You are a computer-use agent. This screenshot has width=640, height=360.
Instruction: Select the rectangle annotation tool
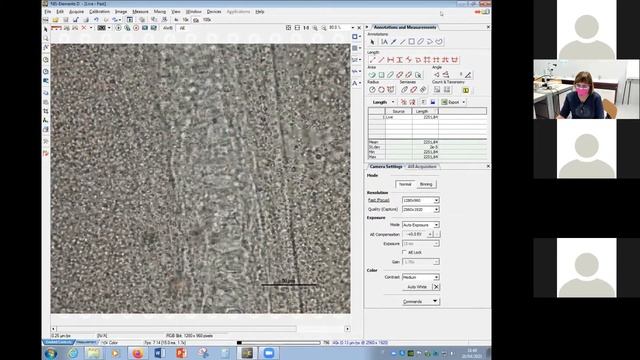411,42
